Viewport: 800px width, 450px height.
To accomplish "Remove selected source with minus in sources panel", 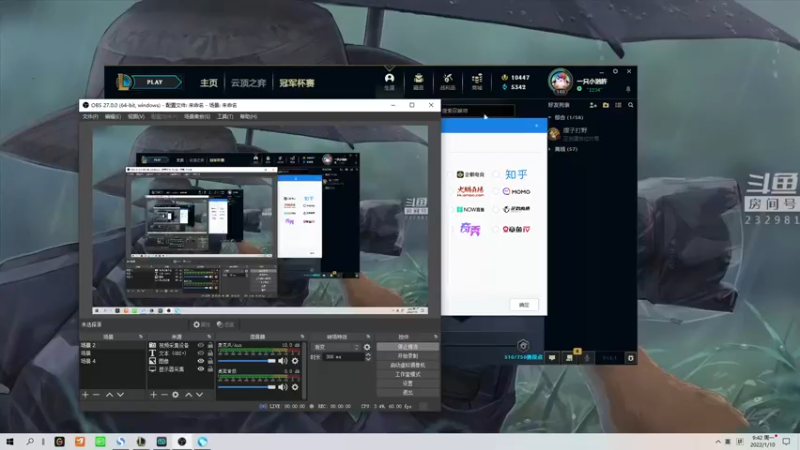I will click(164, 394).
